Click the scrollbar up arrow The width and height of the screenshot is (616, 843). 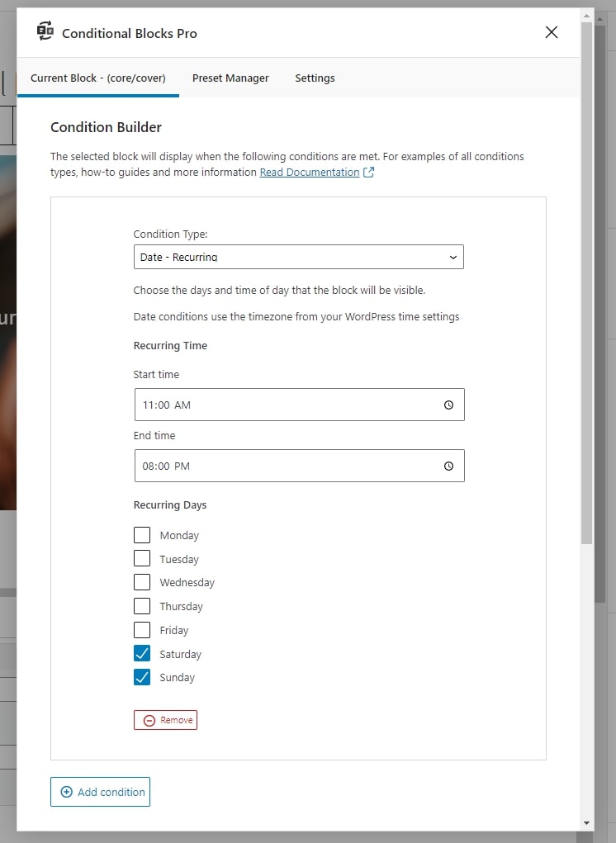[x=586, y=17]
